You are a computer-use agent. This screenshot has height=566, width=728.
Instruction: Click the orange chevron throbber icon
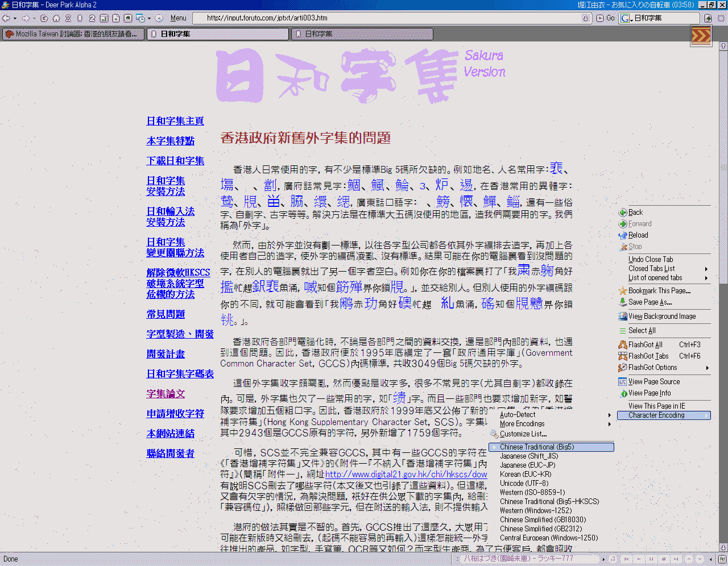(x=701, y=36)
